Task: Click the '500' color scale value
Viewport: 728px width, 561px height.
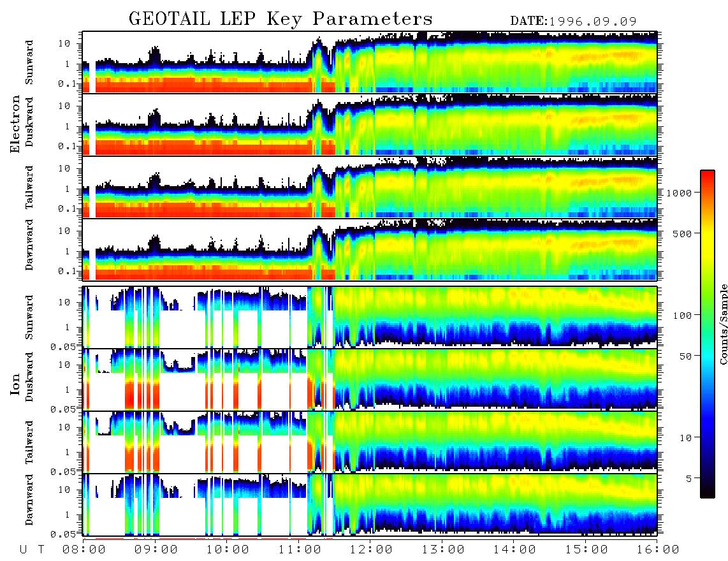Action: (x=683, y=233)
